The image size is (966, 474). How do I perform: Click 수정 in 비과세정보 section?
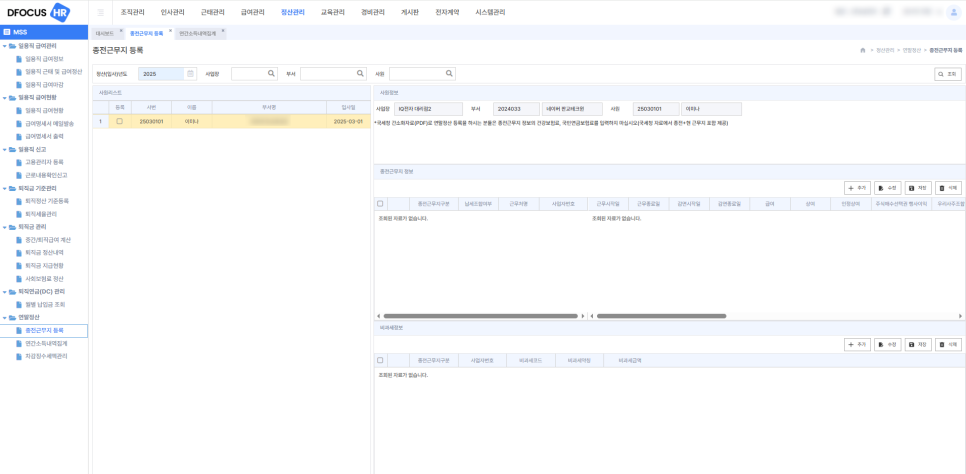(x=888, y=345)
